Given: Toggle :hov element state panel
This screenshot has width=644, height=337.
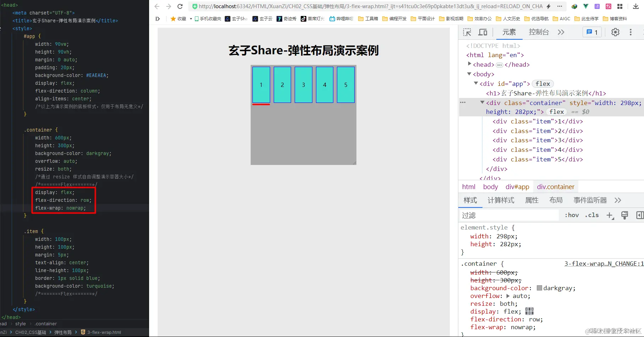Looking at the screenshot, I should pyautogui.click(x=572, y=215).
